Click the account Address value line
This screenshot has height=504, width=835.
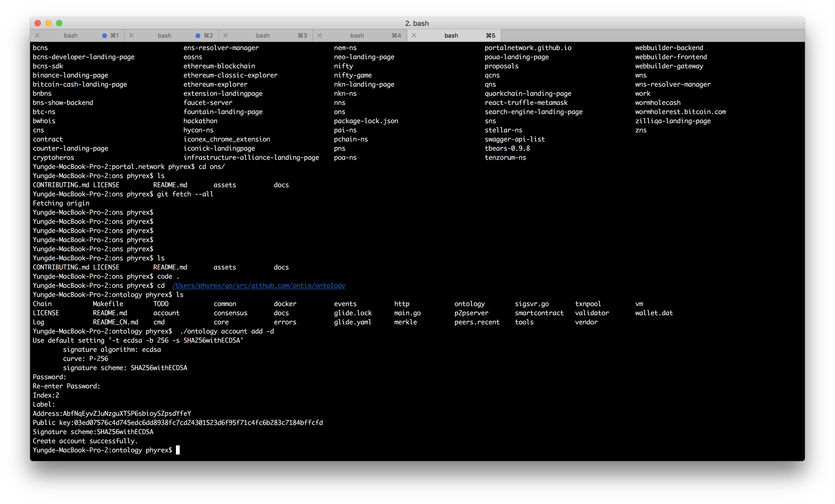(127, 414)
